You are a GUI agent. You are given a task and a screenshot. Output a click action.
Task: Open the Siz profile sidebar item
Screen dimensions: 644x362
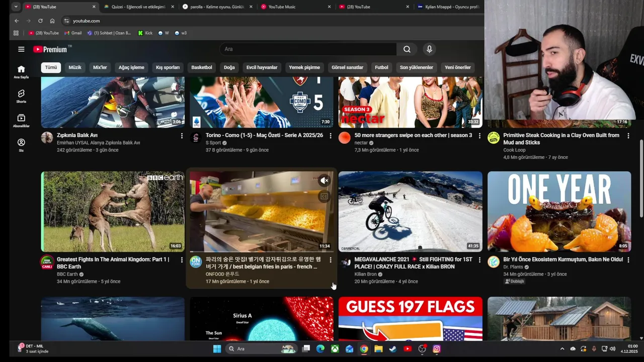(21, 145)
